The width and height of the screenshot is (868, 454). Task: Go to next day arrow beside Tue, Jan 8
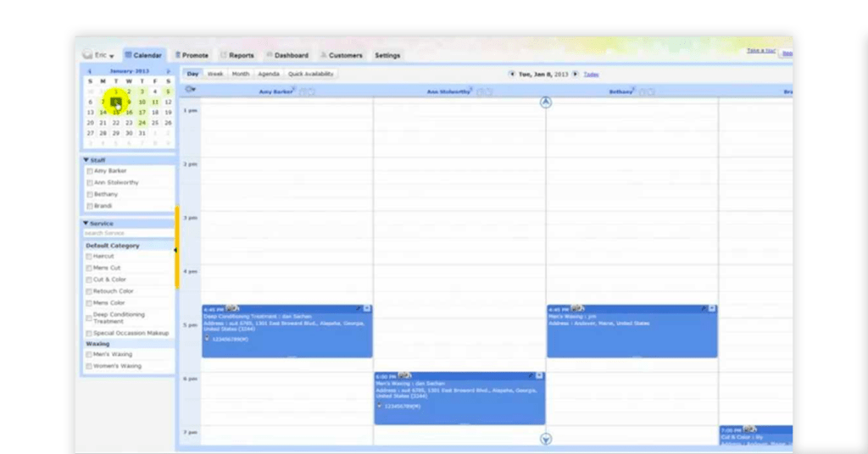coord(576,74)
